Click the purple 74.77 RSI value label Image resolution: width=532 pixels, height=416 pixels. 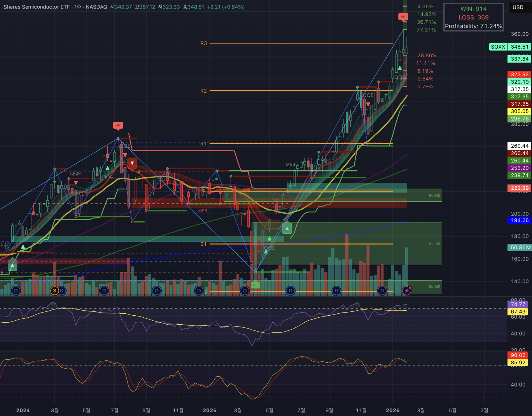(x=518, y=304)
